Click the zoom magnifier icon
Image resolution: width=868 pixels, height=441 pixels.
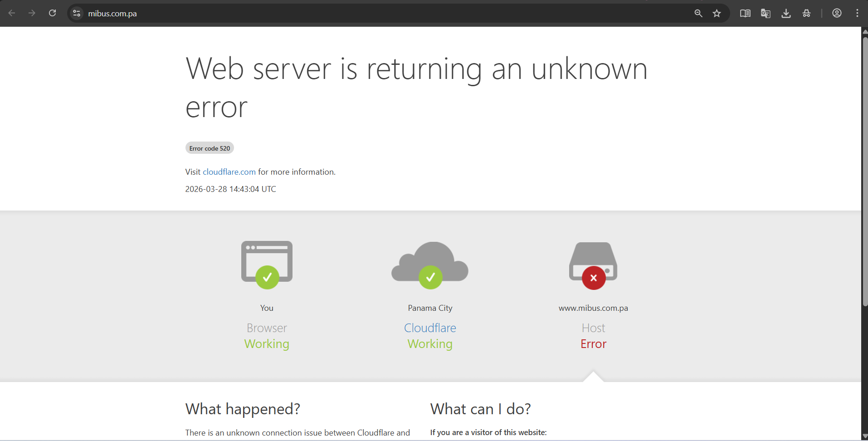click(x=698, y=13)
